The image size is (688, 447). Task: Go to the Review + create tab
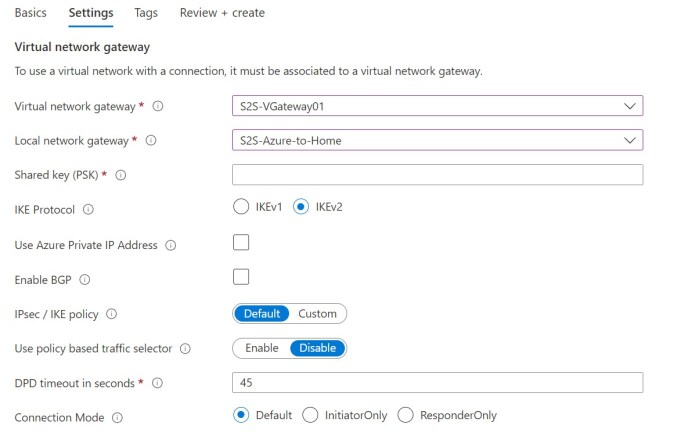pyautogui.click(x=222, y=13)
